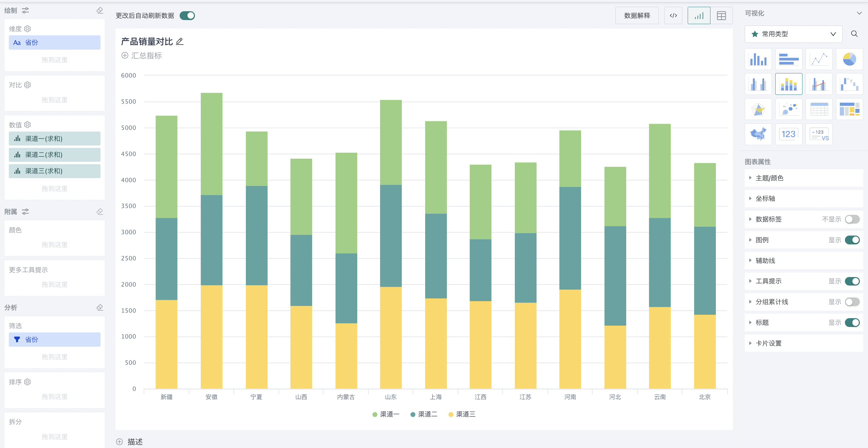Add a 描述 description
Image resolution: width=868 pixels, height=448 pixels.
129,442
